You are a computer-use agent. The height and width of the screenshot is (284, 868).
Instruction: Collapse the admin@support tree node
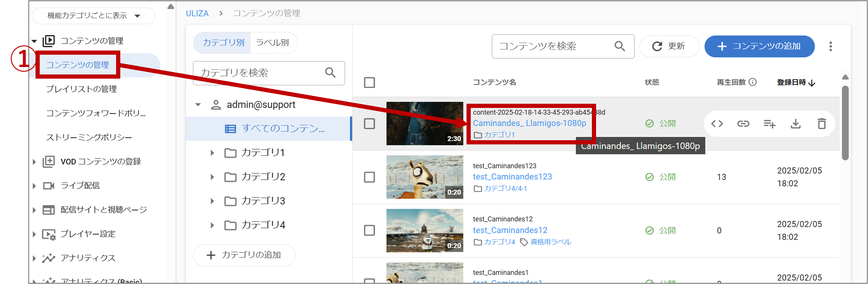198,105
